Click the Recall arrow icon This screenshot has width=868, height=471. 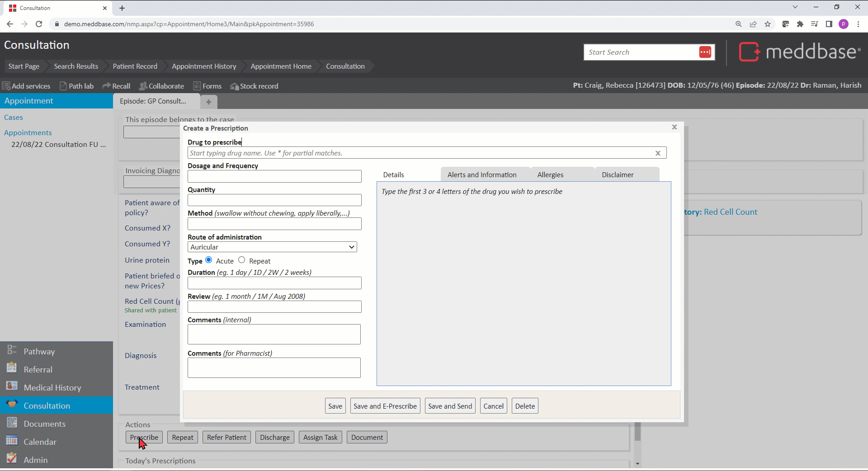coord(106,86)
